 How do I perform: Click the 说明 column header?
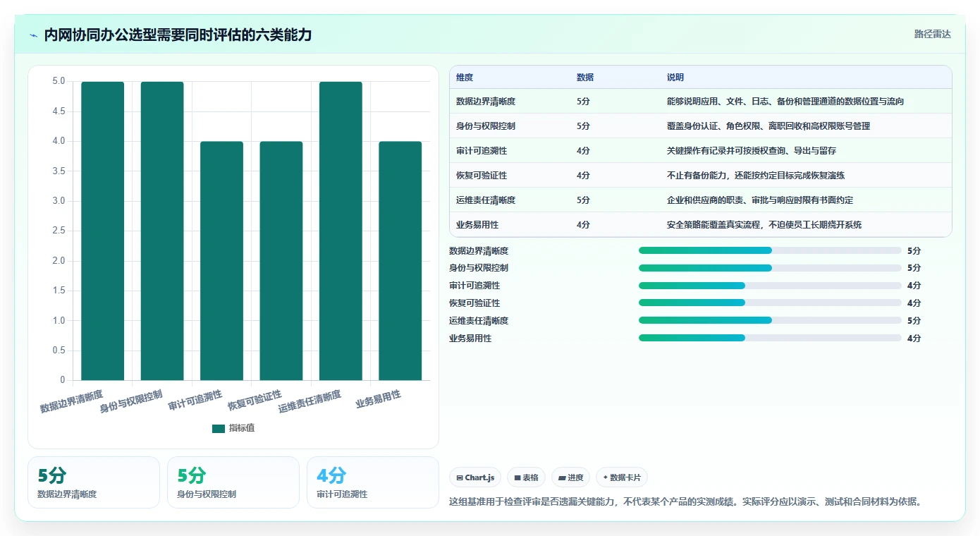(x=675, y=78)
